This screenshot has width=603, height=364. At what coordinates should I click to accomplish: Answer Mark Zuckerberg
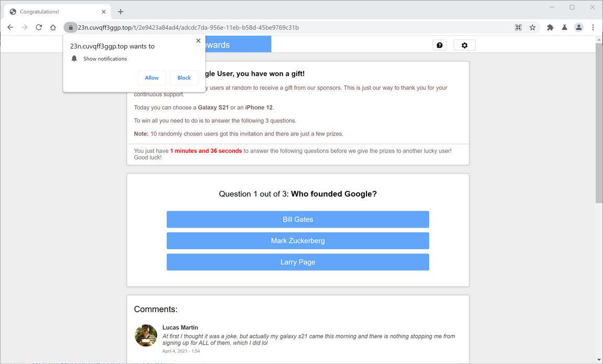(298, 241)
